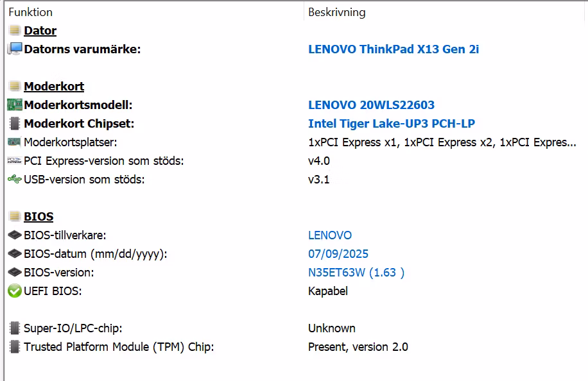Click the chip icon beside Super-IO/LPC-chip
The image size is (588, 381).
click(14, 328)
